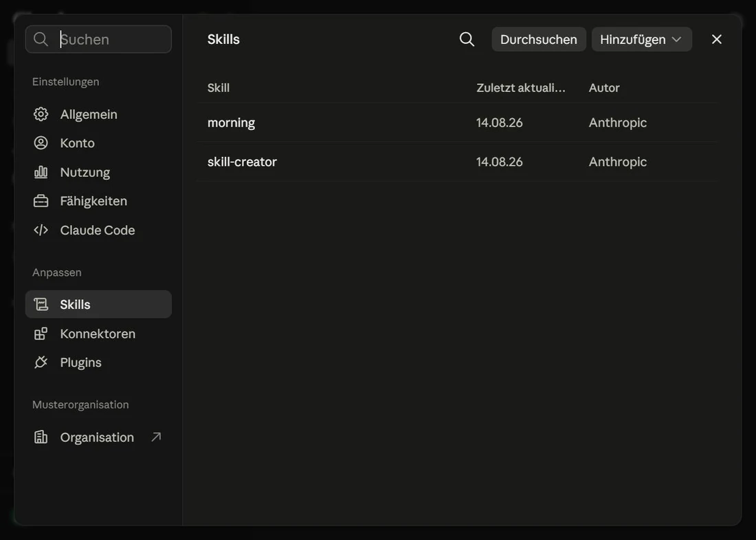Open the external link arrow beside Organisation

(156, 437)
